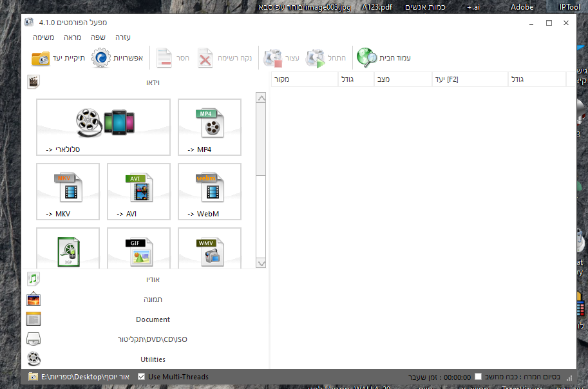Click the audio music note category icon
The image size is (588, 389).
33,279
